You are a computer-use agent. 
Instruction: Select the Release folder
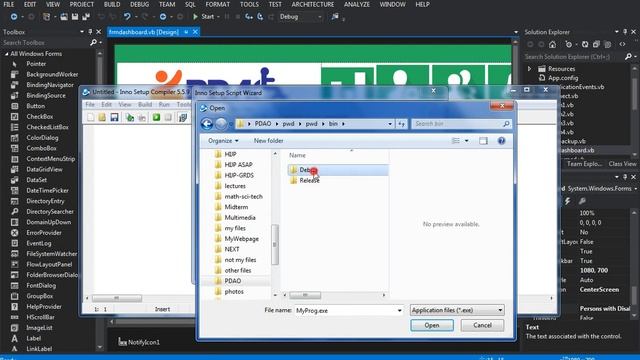click(309, 180)
